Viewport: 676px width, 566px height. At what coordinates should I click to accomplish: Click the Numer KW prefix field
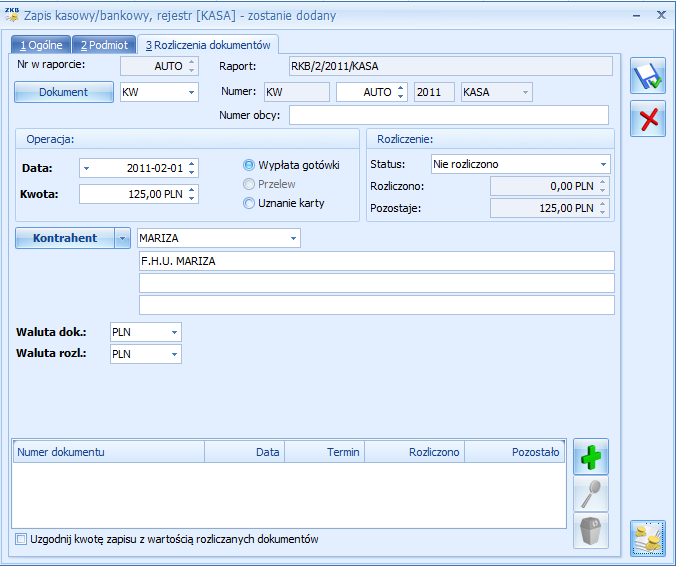297,92
